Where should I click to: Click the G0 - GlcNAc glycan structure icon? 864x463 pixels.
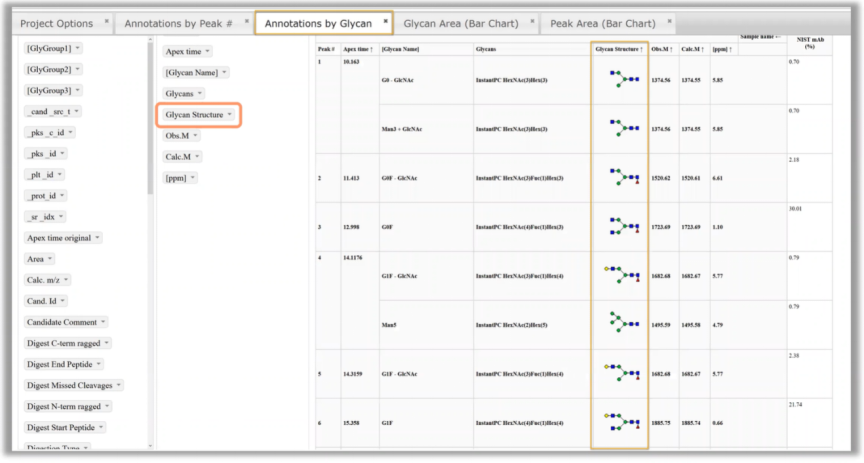click(x=624, y=79)
